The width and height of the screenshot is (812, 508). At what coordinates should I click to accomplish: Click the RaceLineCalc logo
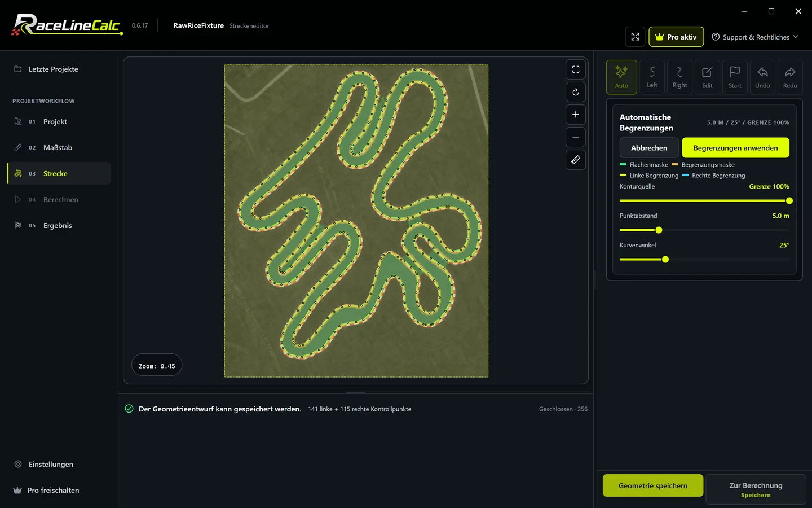pos(67,25)
